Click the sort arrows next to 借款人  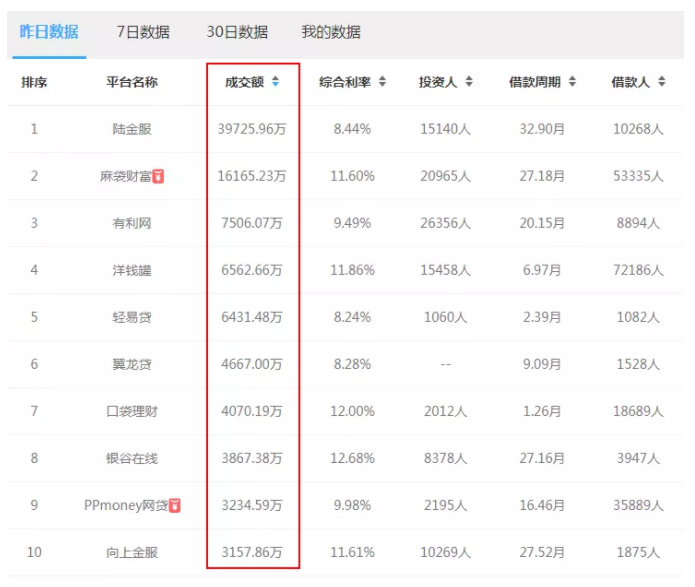[x=661, y=82]
